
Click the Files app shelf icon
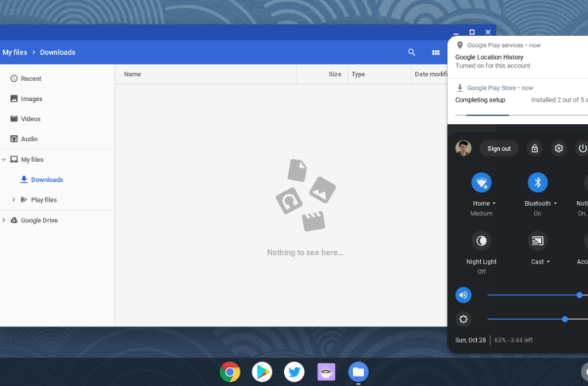358,372
